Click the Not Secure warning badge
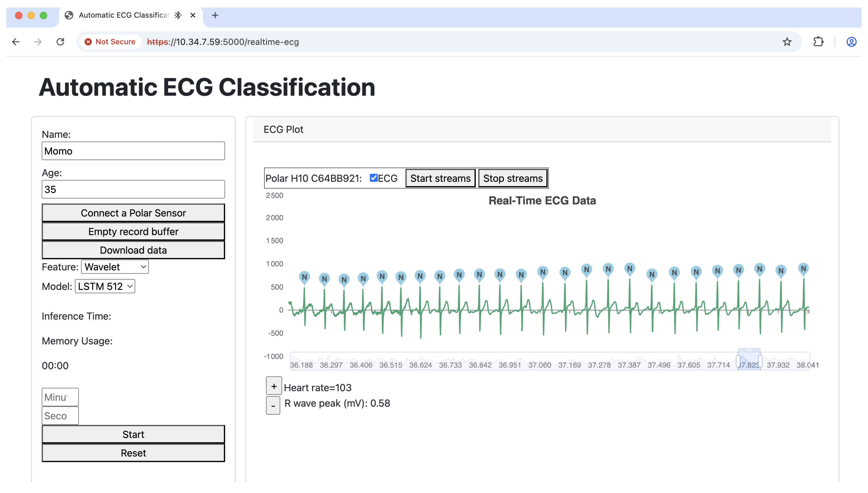 tap(110, 42)
